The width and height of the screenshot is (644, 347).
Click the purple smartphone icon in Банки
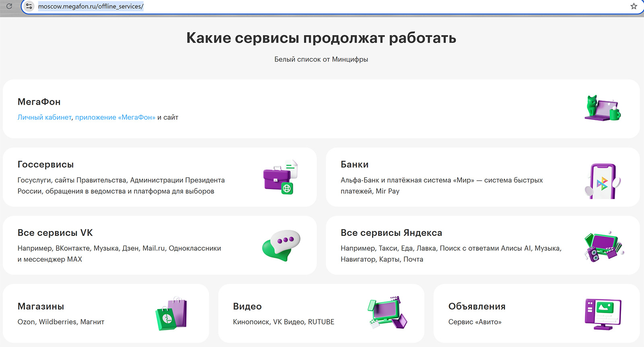(602, 181)
